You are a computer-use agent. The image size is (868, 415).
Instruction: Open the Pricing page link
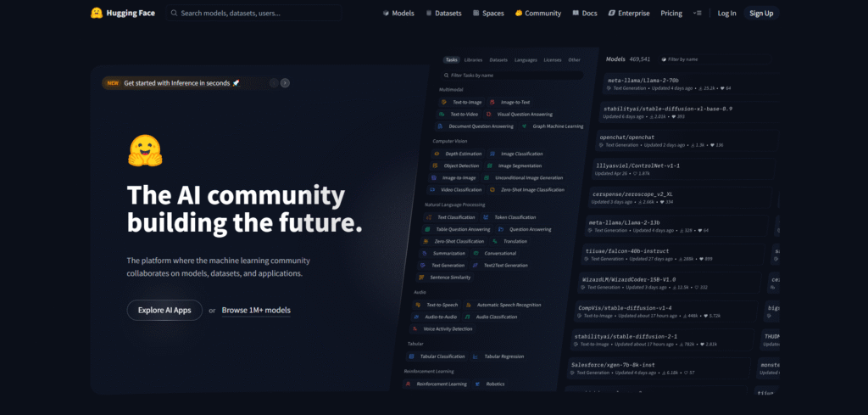(x=671, y=14)
